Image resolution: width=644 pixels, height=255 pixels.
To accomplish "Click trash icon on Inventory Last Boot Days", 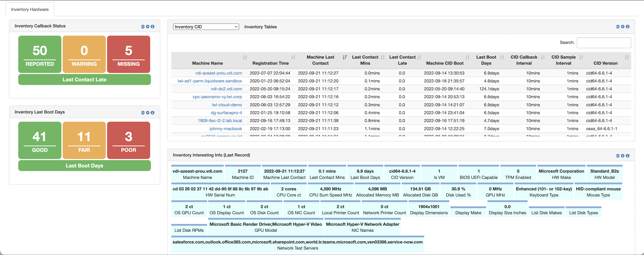I will click(143, 113).
